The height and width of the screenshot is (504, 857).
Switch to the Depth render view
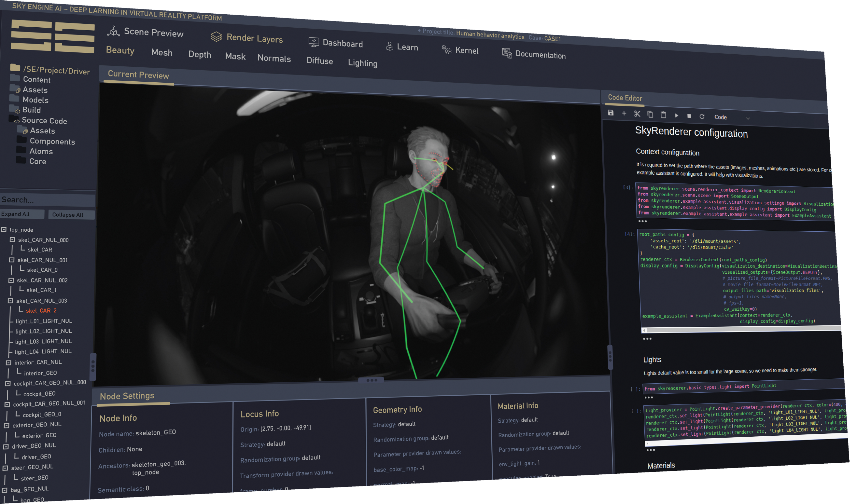[200, 55]
